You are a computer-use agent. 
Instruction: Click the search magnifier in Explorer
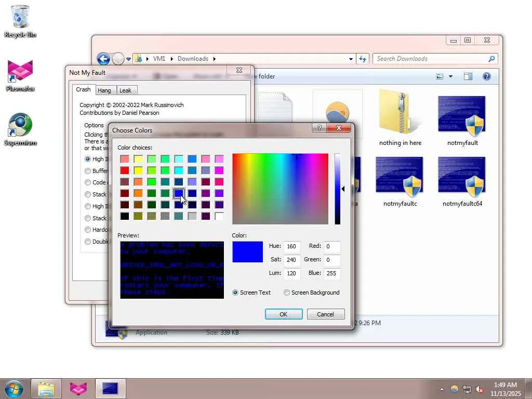491,59
